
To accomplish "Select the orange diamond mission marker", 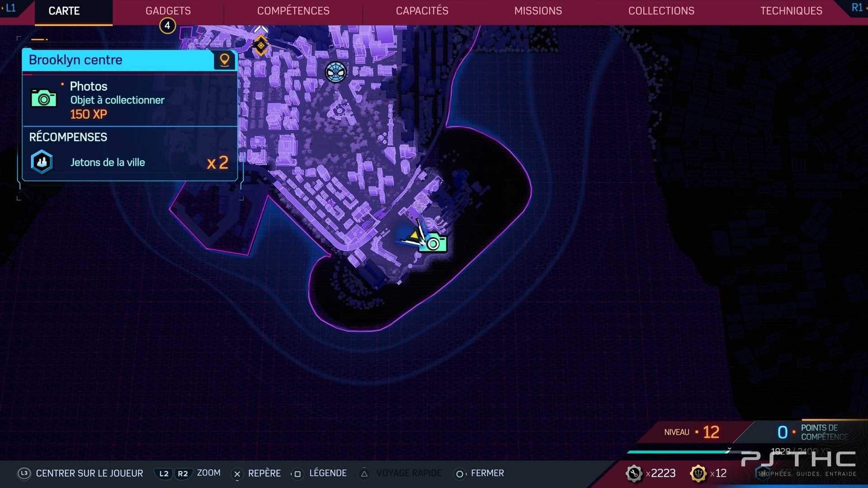I will pos(261,45).
